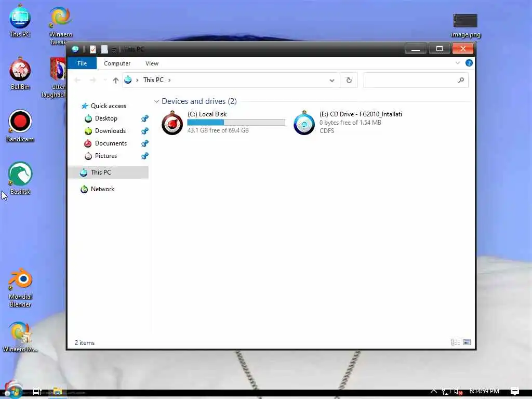Click the search magnifier icon
This screenshot has width=532, height=399.
[461, 81]
